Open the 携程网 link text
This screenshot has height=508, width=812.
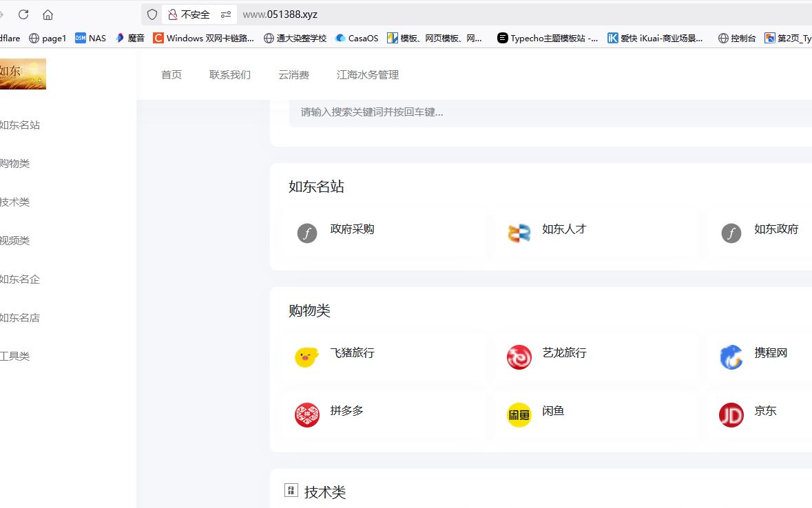(771, 352)
